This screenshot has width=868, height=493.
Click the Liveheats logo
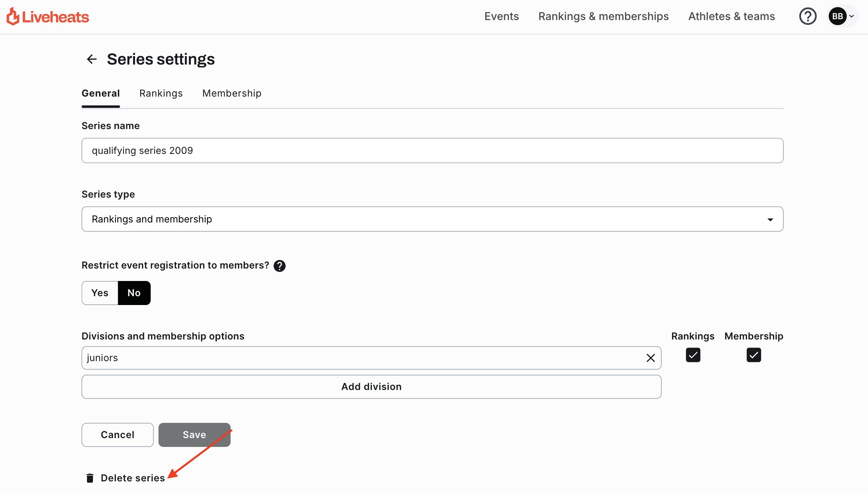click(x=48, y=16)
